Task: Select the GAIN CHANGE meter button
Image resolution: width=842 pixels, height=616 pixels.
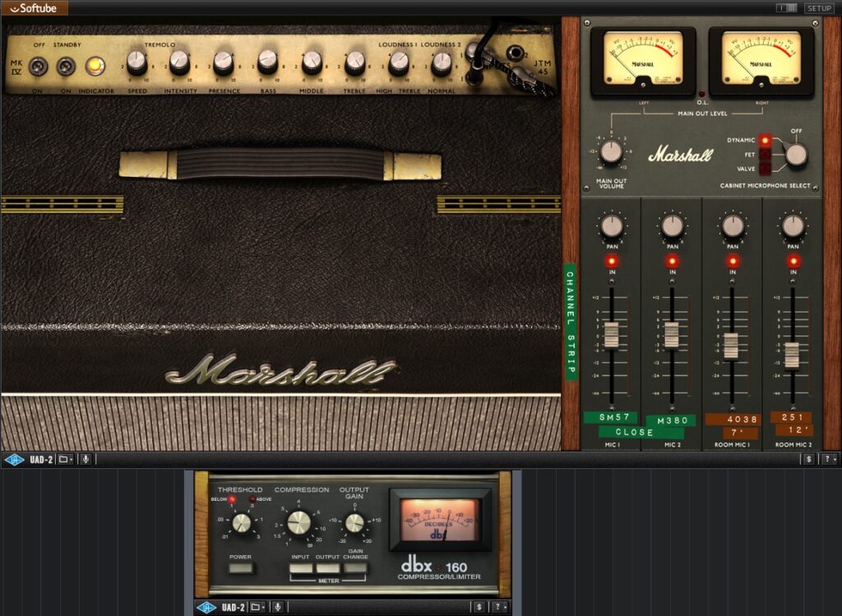Action: [355, 567]
